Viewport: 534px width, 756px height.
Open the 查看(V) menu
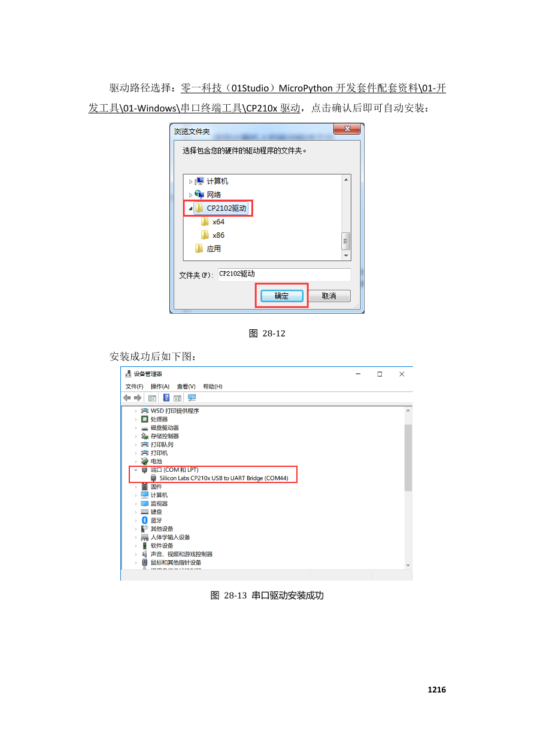[x=186, y=387]
